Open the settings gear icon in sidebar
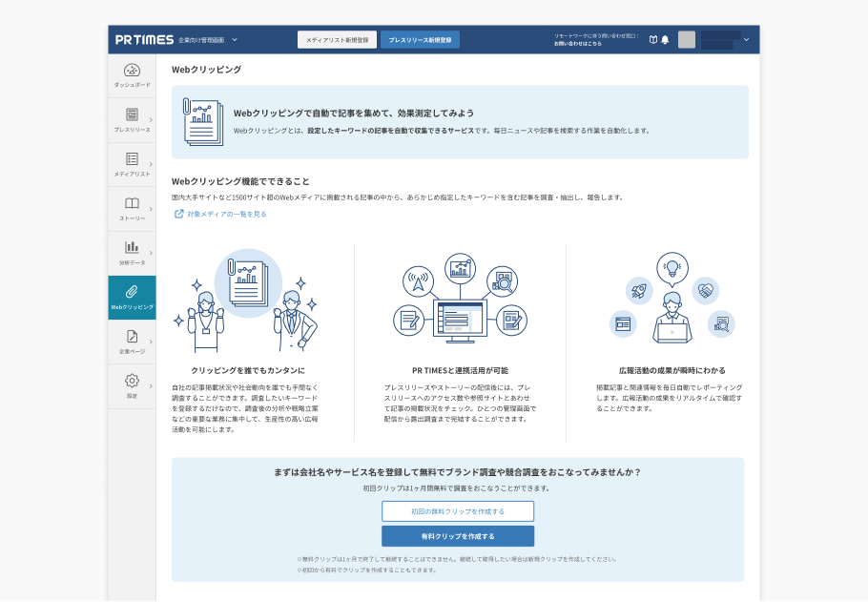868x602 pixels. pyautogui.click(x=132, y=381)
